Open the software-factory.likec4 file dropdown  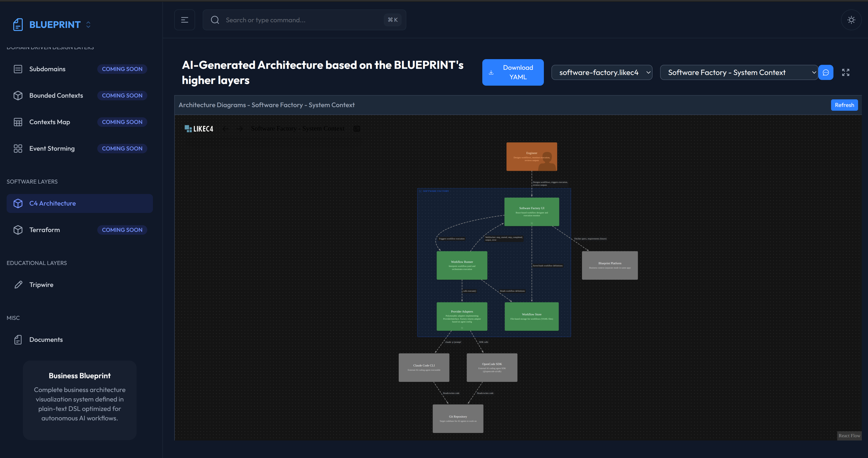click(x=601, y=72)
